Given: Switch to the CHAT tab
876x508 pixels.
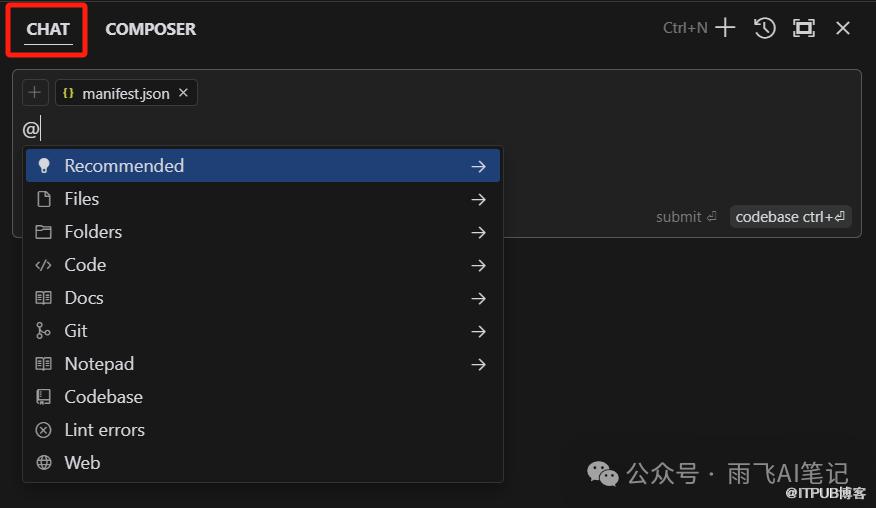Looking at the screenshot, I should tap(48, 29).
